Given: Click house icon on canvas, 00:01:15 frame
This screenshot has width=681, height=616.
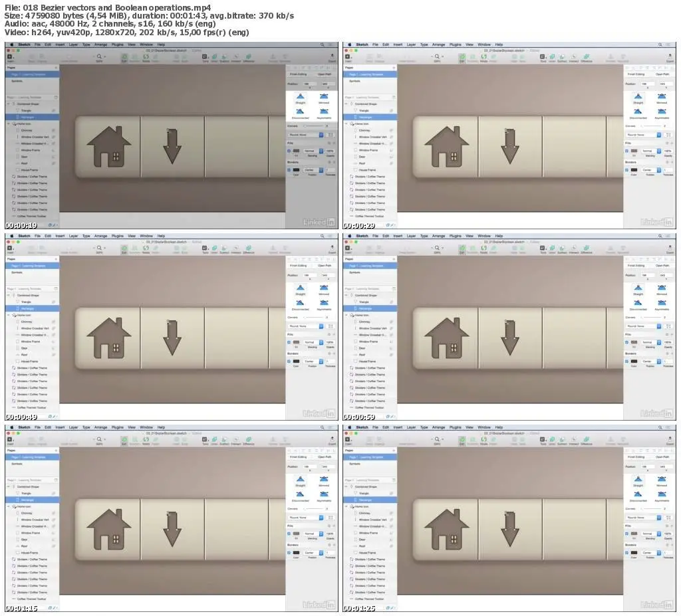Looking at the screenshot, I should click(x=109, y=530).
